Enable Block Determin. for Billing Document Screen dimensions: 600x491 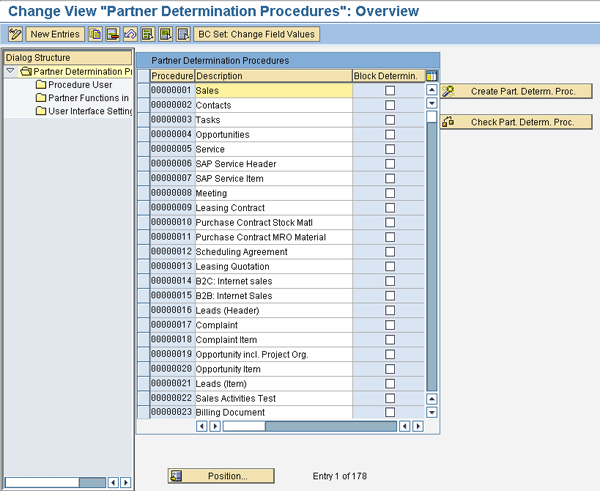pos(390,412)
